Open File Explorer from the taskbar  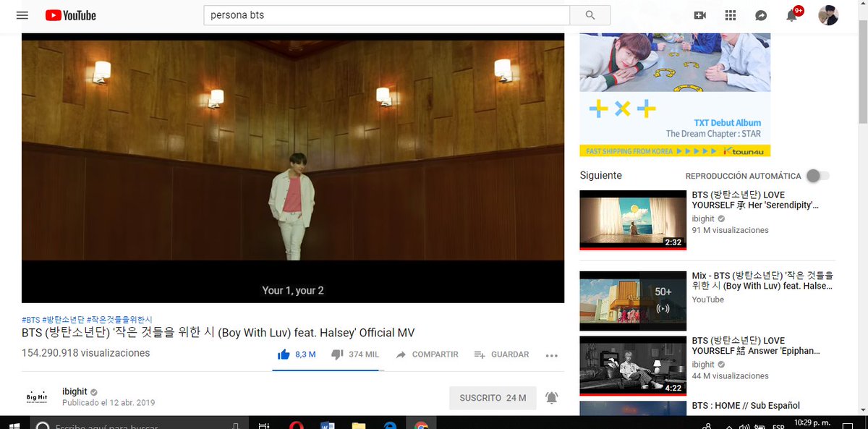tap(358, 424)
